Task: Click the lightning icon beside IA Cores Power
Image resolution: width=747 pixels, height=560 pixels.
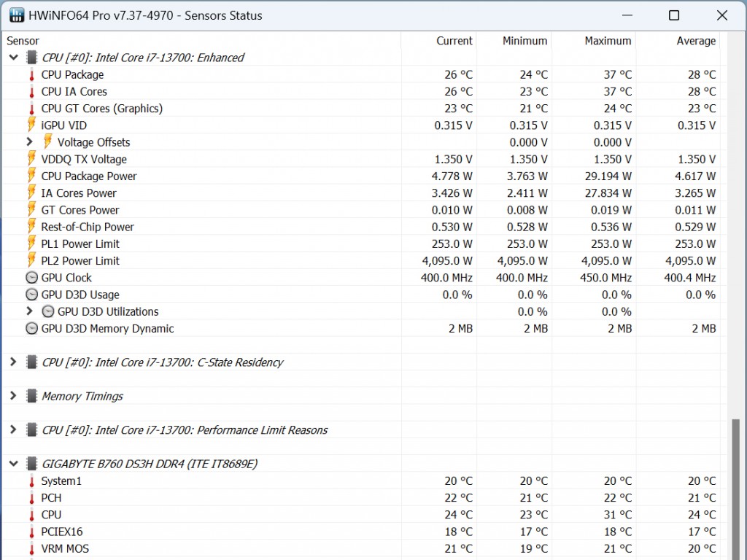Action: 31,192
